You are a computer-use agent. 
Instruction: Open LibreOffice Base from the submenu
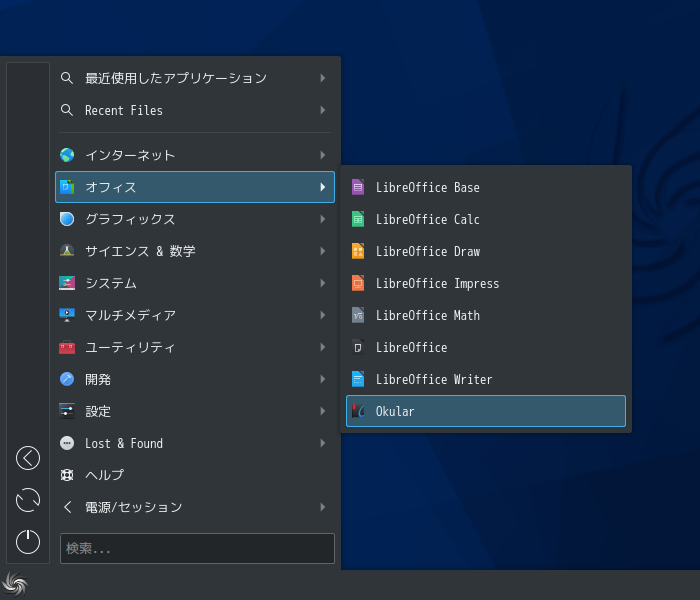[486, 188]
